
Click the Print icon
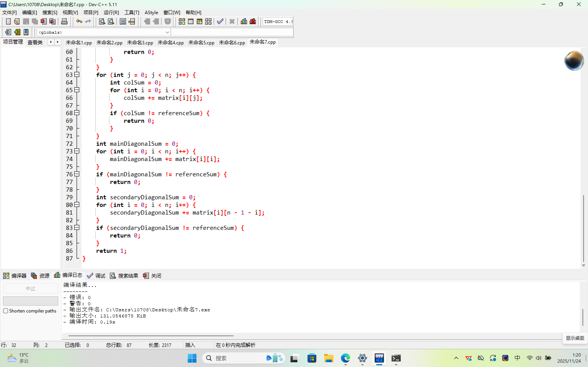coord(64,22)
